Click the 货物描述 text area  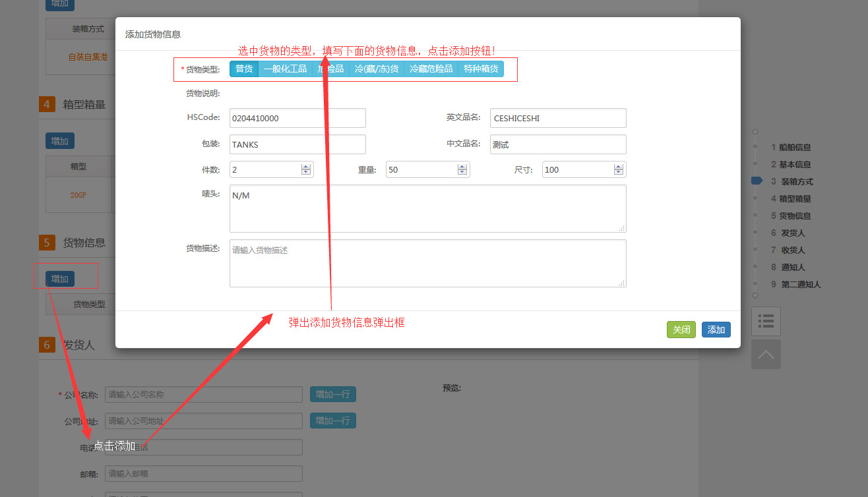coord(427,264)
